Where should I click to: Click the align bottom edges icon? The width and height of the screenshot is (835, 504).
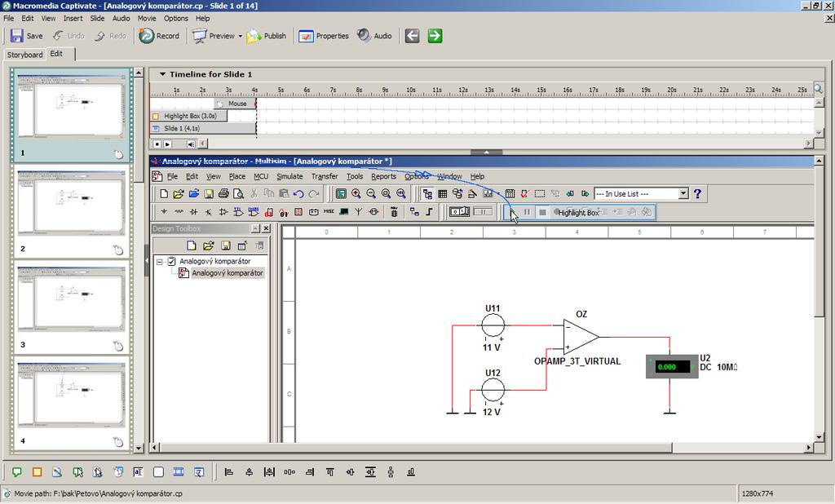pyautogui.click(x=411, y=472)
